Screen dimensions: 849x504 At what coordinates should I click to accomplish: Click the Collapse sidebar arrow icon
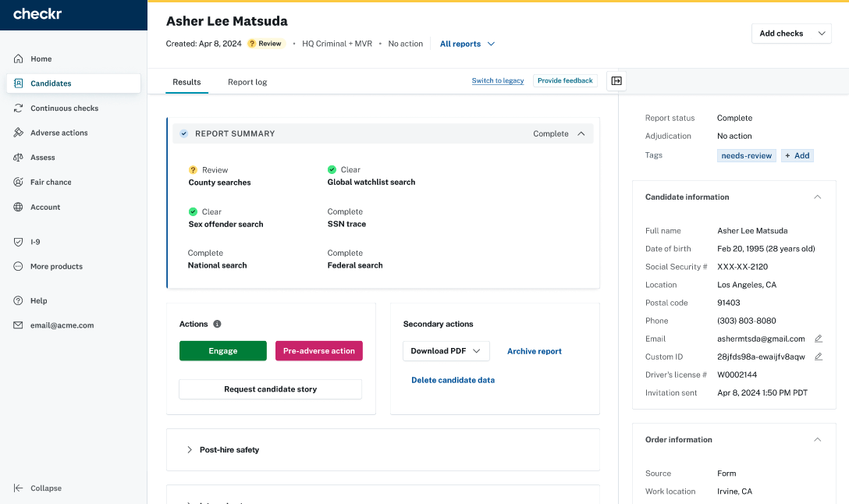(19, 488)
